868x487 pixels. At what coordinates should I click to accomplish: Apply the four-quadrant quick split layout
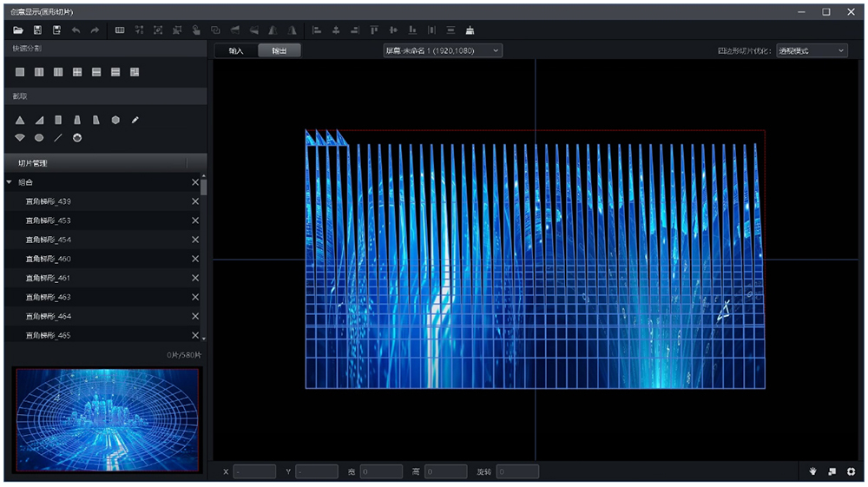[x=77, y=72]
